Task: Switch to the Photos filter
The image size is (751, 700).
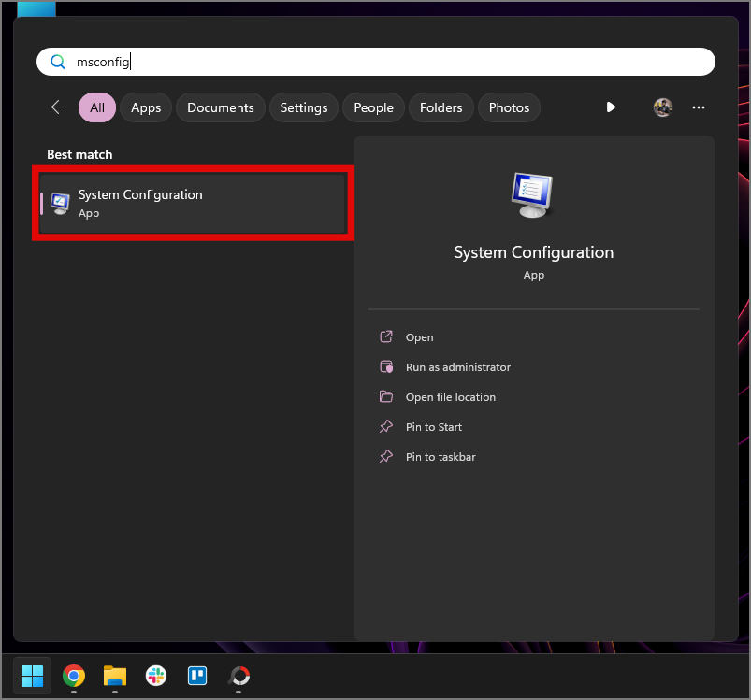Action: pos(509,107)
